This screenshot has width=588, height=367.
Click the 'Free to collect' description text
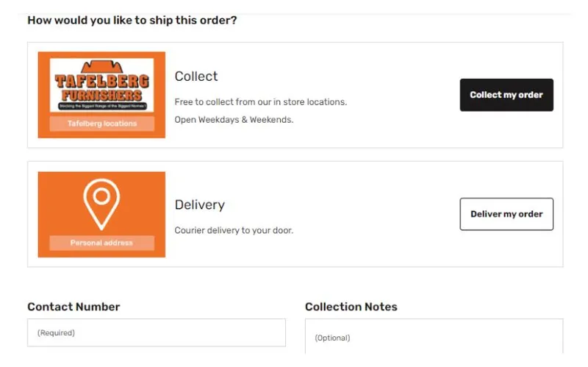pyautogui.click(x=260, y=101)
